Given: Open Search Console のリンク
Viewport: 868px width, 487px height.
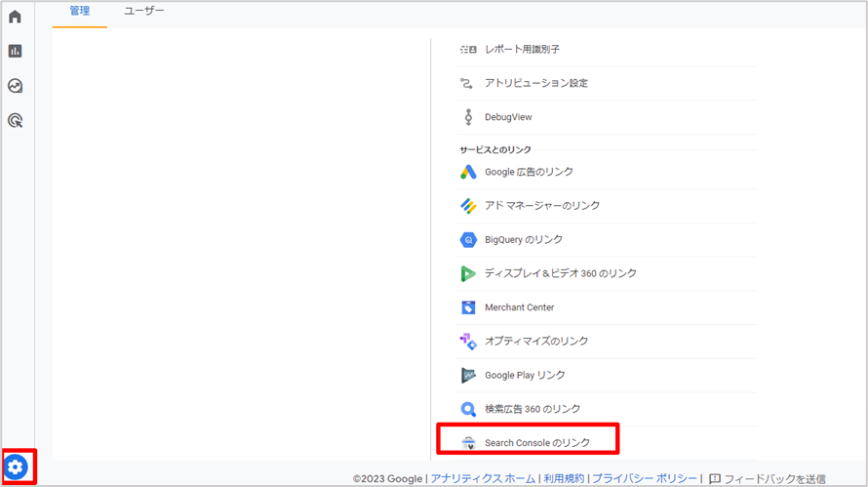Looking at the screenshot, I should 537,443.
